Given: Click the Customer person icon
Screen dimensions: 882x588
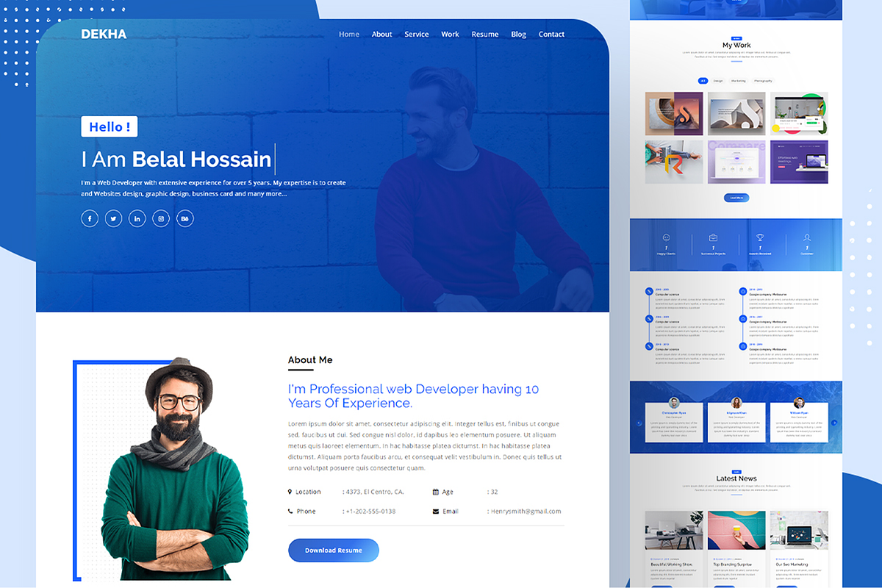Looking at the screenshot, I should click(x=807, y=238).
